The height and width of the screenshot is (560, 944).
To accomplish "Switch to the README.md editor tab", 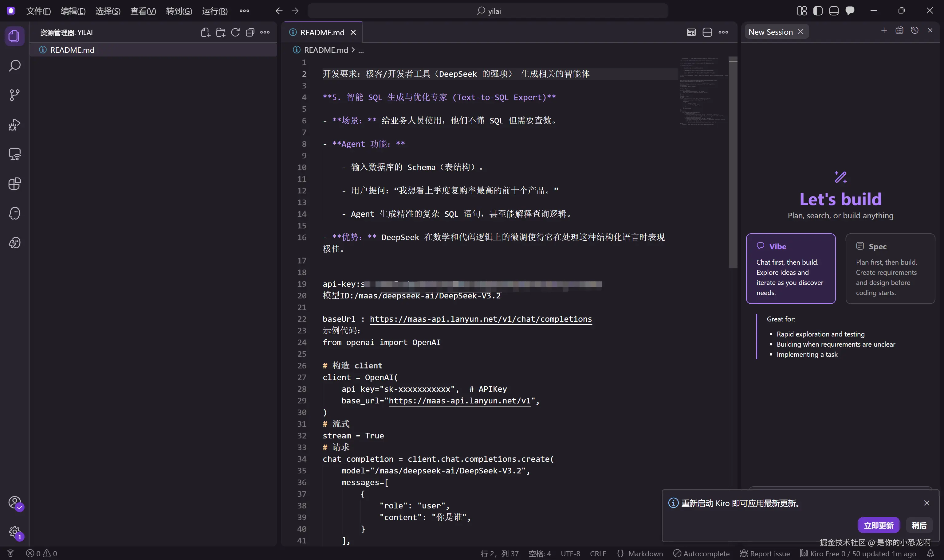I will click(x=322, y=33).
